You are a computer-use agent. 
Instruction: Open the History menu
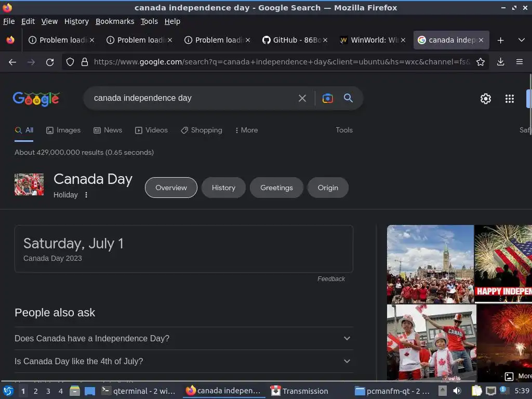(x=76, y=21)
